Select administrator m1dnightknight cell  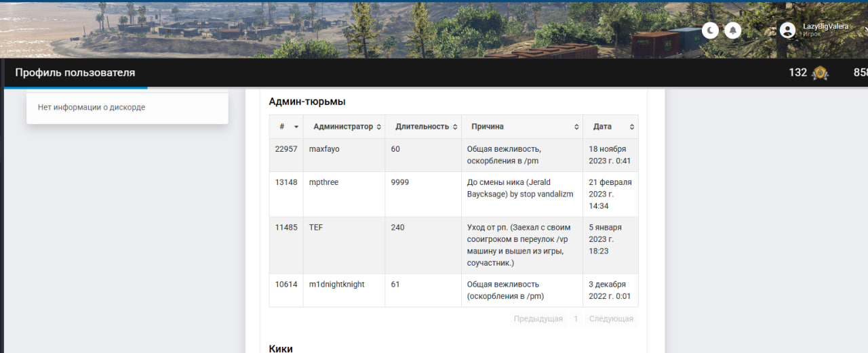click(x=344, y=291)
